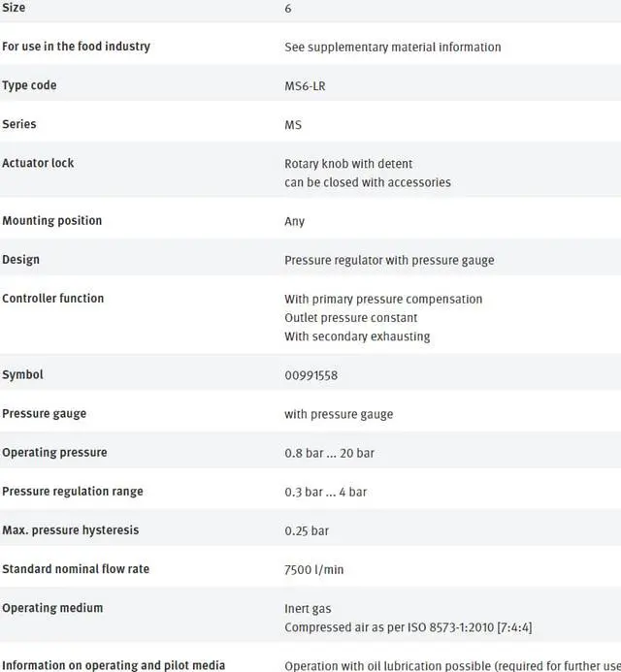
Task: Click the 'Operating pressure' label
Action: click(x=54, y=452)
